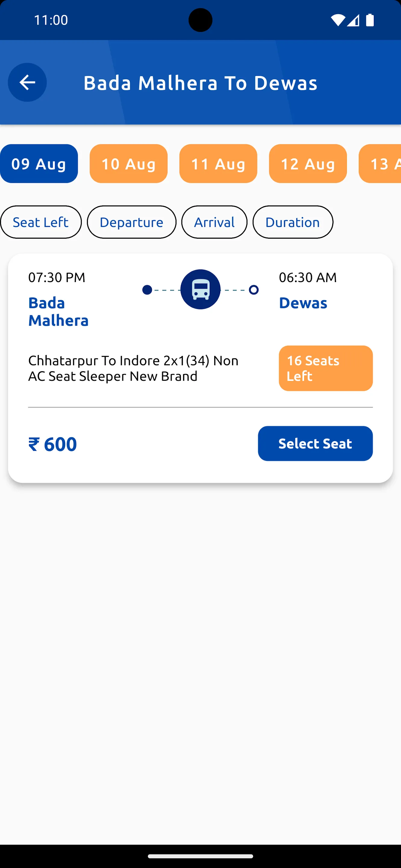Tap the Wi-Fi status icon
Screen dimensions: 401x868
pos(338,20)
